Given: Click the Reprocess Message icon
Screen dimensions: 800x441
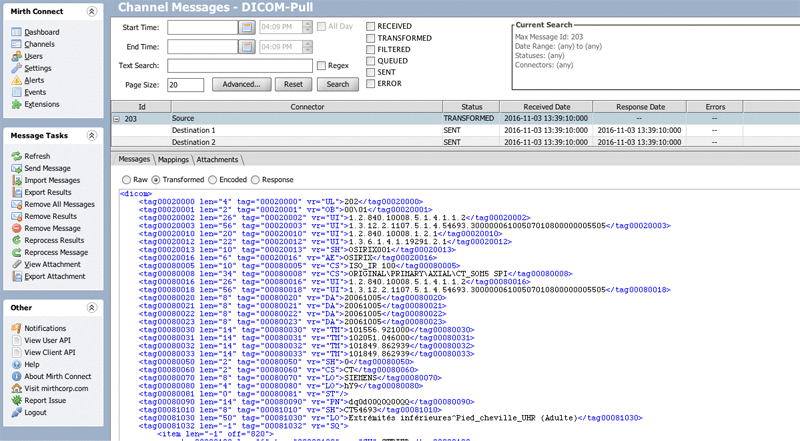Looking at the screenshot, I should coord(16,252).
